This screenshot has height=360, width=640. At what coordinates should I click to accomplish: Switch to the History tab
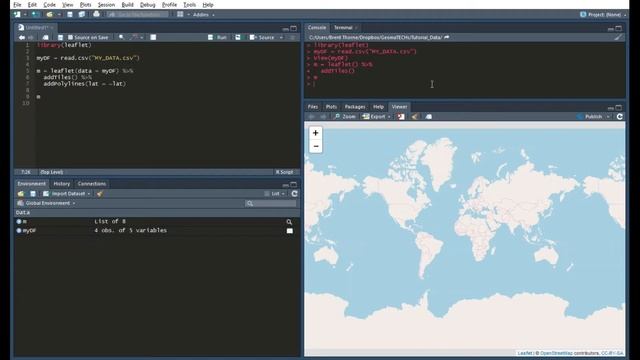[62, 184]
